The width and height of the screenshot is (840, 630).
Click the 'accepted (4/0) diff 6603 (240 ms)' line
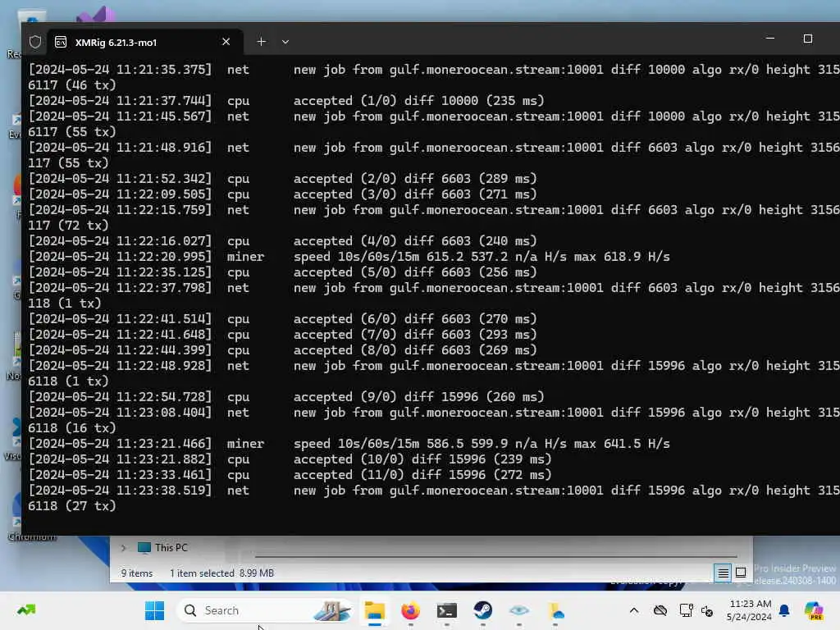[414, 241]
